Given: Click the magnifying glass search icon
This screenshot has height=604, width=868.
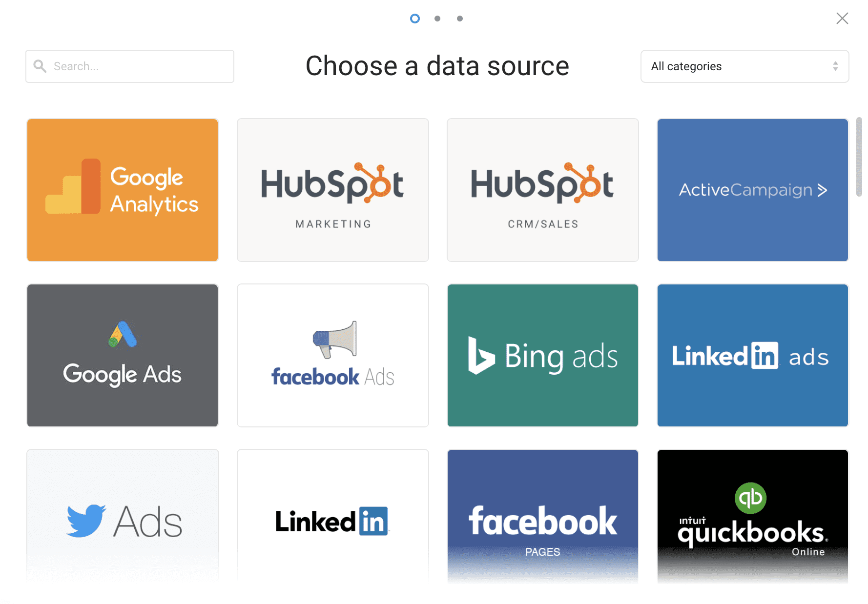Looking at the screenshot, I should point(40,65).
